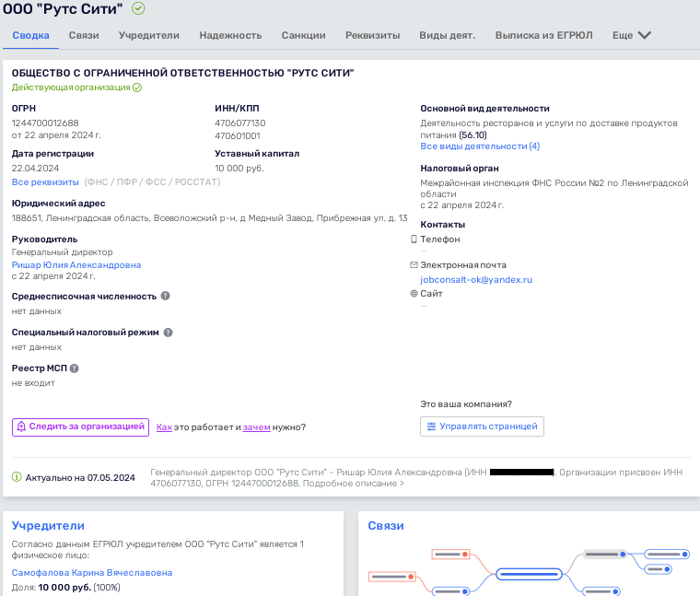Click the grey node in the Связи graph

[605, 554]
